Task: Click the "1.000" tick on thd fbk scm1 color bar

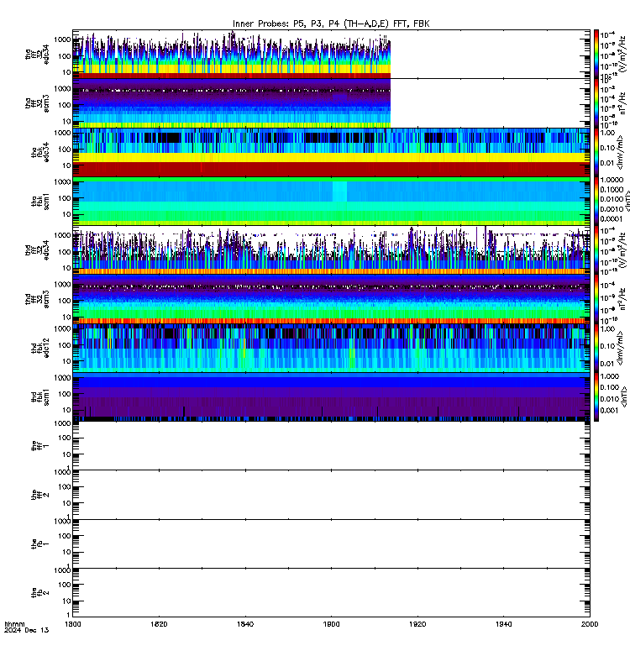Action: 610,376
